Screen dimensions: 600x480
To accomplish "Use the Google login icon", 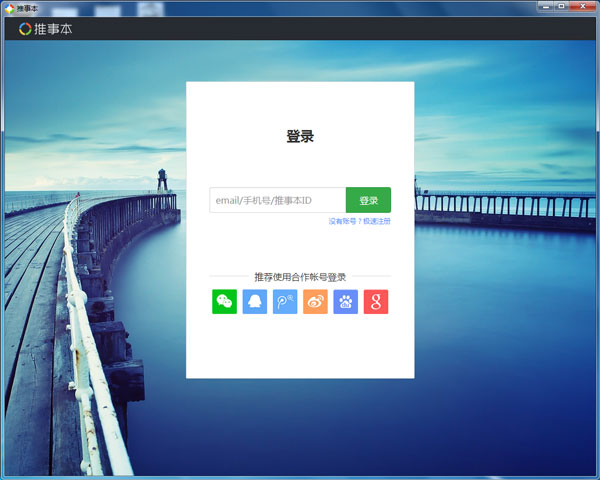I will pyautogui.click(x=376, y=302).
